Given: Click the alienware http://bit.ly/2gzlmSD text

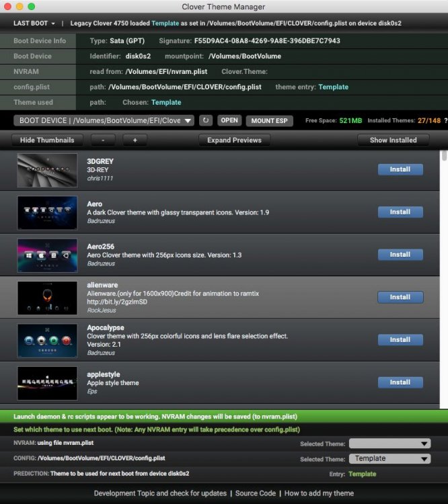Looking at the screenshot, I should click(117, 302).
